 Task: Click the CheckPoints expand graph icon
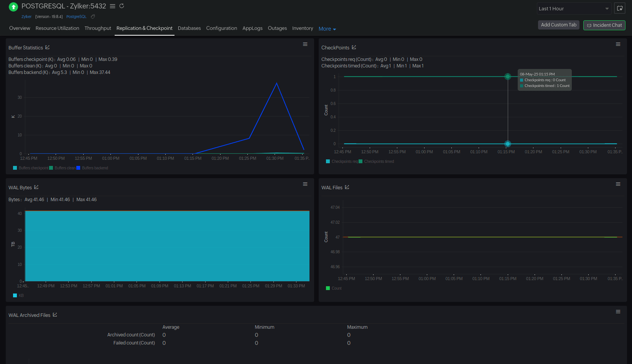(354, 48)
